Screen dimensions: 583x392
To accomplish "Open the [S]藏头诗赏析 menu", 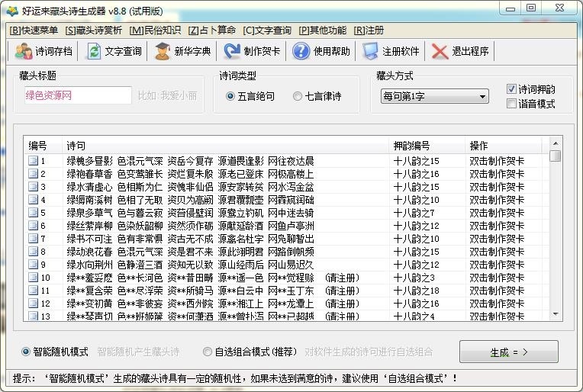I will 93,31.
